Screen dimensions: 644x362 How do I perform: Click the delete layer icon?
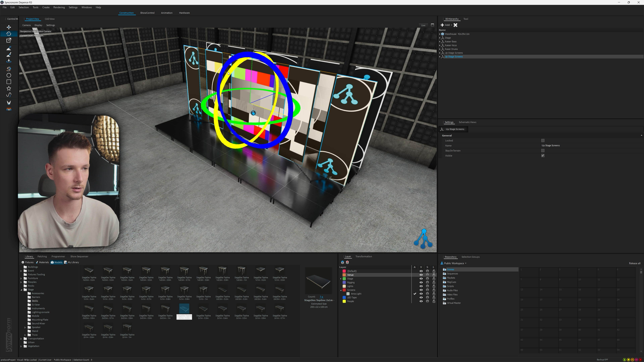coord(347,262)
